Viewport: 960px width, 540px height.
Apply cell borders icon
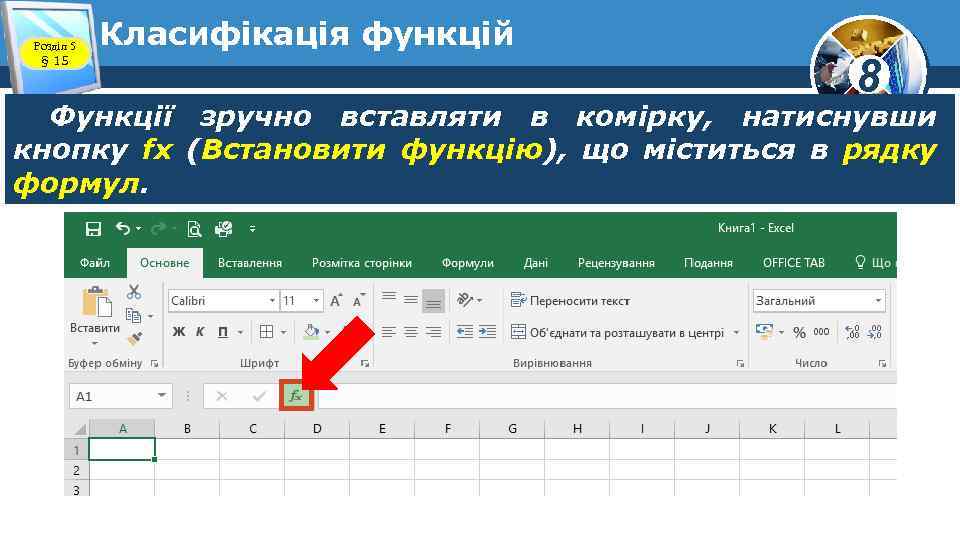(x=266, y=332)
